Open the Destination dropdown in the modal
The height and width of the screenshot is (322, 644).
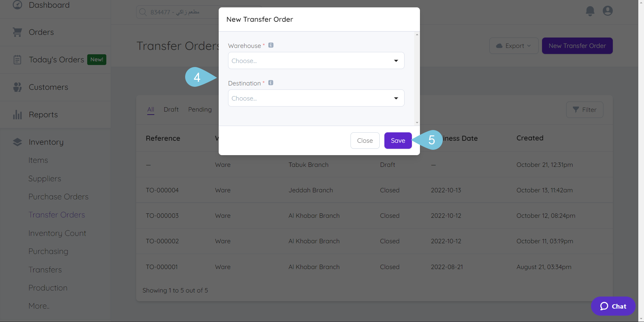[x=316, y=98]
